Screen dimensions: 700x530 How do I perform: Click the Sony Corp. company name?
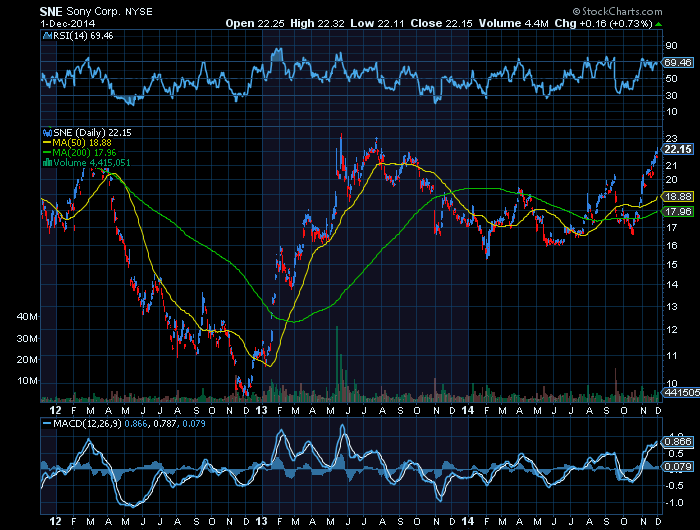[93, 12]
